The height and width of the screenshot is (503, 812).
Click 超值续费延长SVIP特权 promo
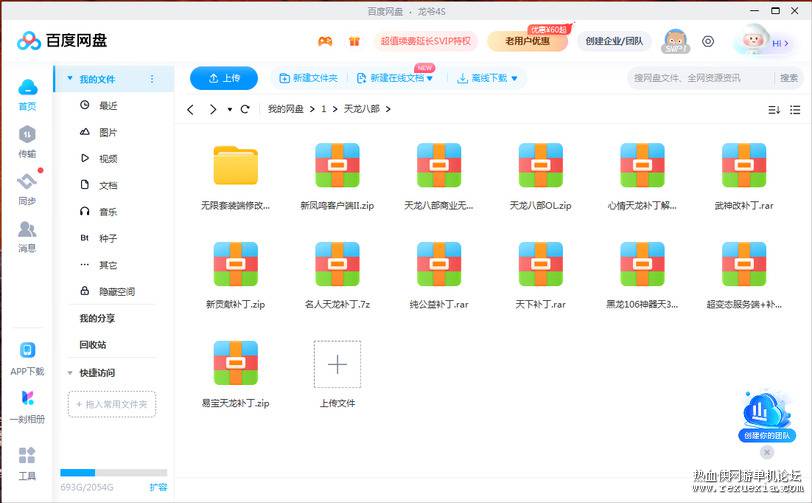tap(426, 41)
